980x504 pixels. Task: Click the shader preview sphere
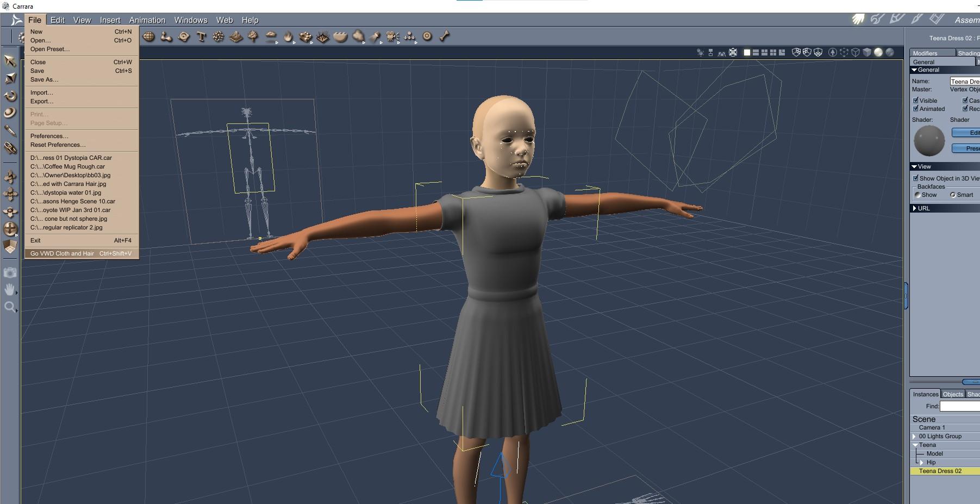929,141
